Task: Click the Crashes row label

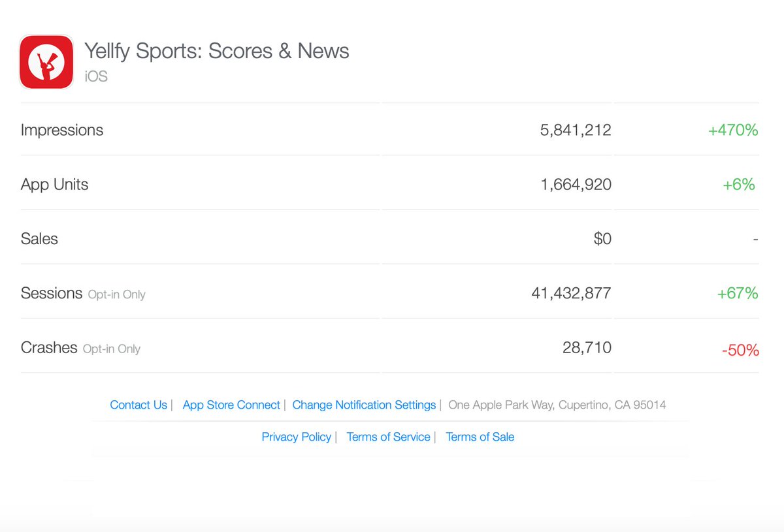Action: 49,347
